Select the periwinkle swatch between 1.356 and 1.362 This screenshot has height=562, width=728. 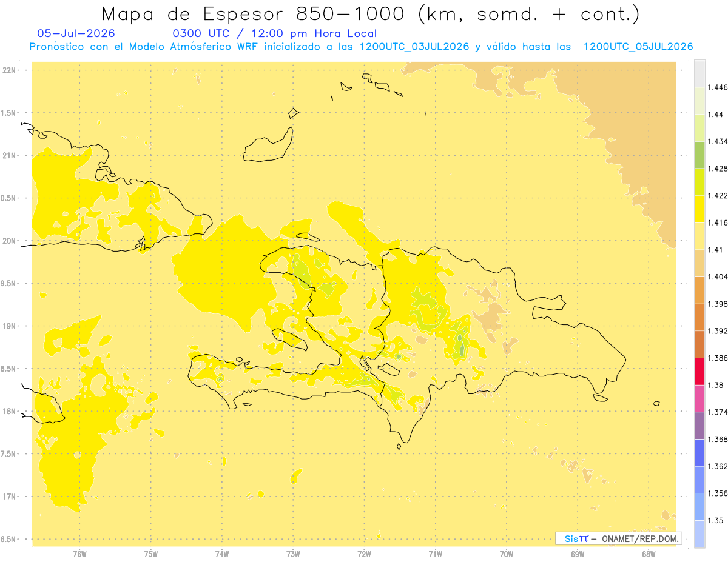point(699,480)
